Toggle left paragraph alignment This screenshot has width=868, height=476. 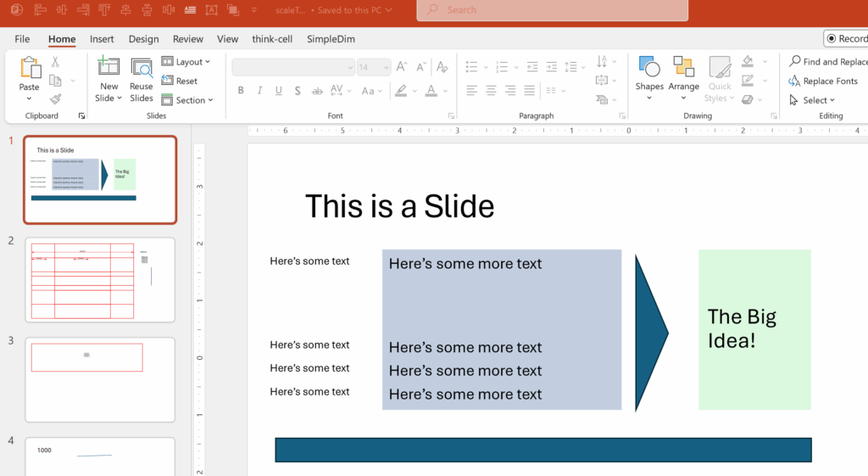tap(471, 90)
